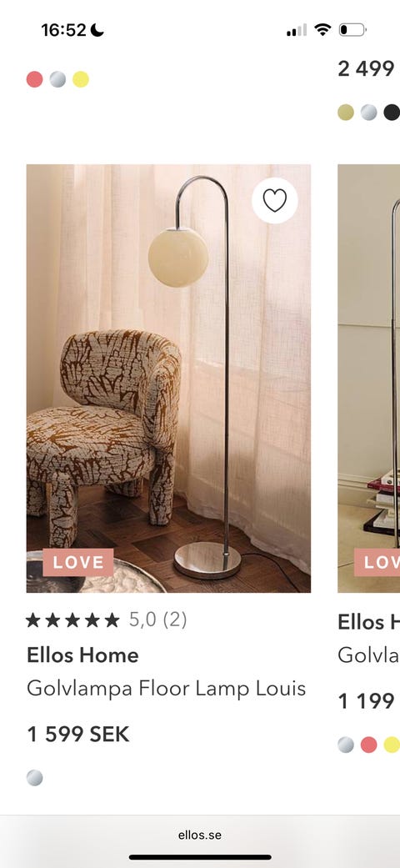Click the Ellos Home brand name

coord(82,655)
